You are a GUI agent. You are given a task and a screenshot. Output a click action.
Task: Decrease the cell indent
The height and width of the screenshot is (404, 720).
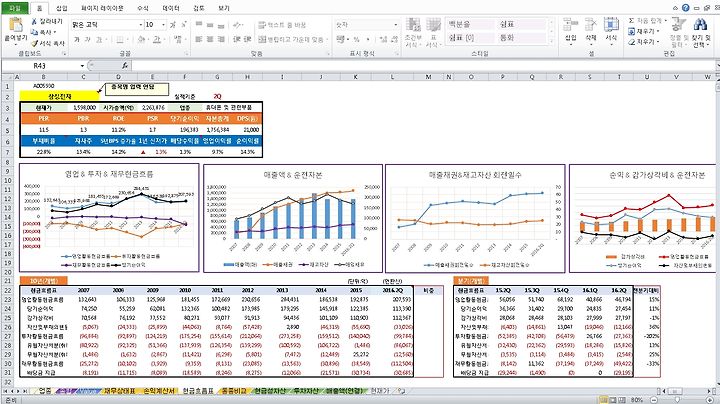pos(237,39)
